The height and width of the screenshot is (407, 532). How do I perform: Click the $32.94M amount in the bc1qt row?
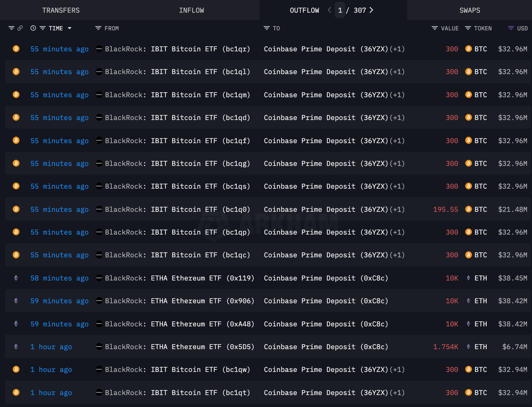512,392
